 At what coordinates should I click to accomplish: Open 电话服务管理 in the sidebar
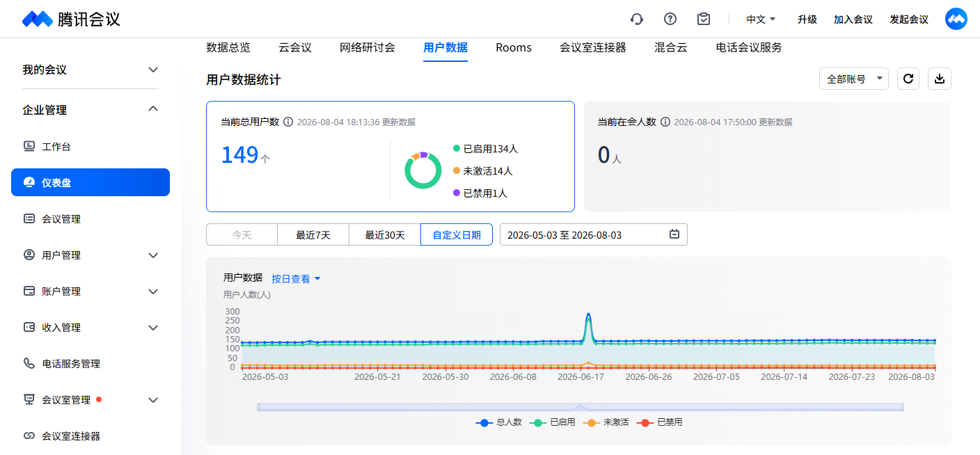point(90,363)
